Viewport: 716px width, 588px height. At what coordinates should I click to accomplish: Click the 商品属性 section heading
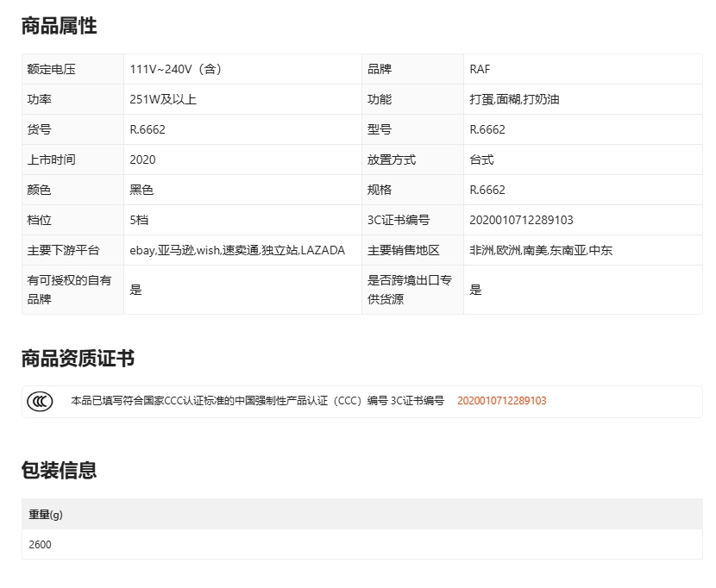tap(59, 26)
